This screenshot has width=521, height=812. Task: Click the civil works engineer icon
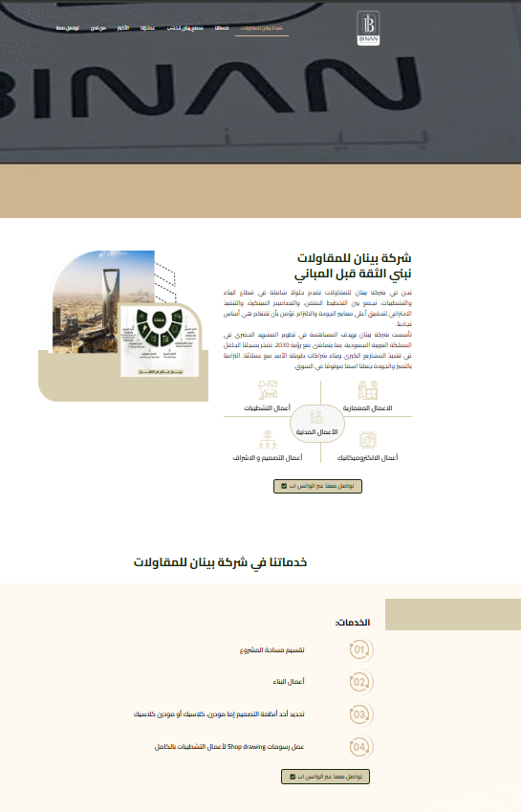pyautogui.click(x=316, y=416)
